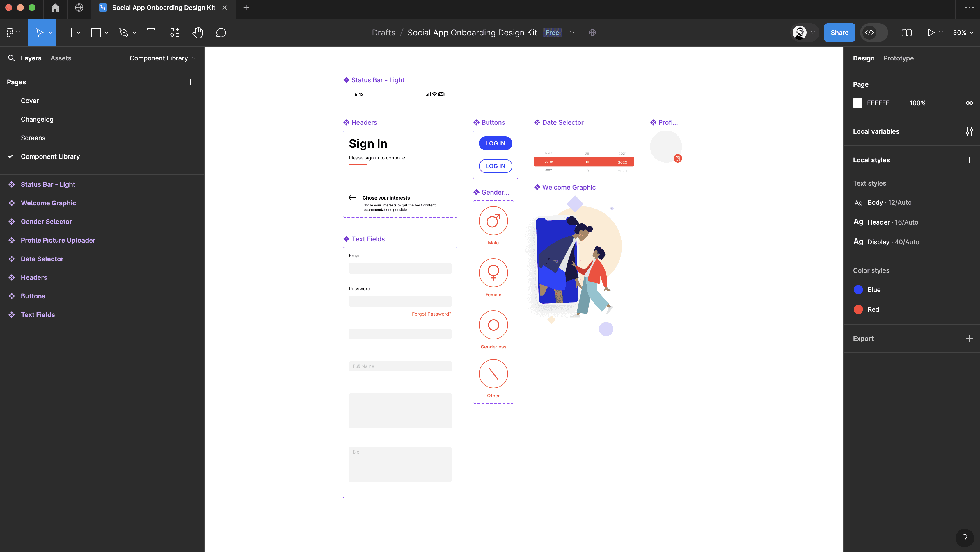Click the Email input field
This screenshot has height=552, width=980.
[400, 268]
